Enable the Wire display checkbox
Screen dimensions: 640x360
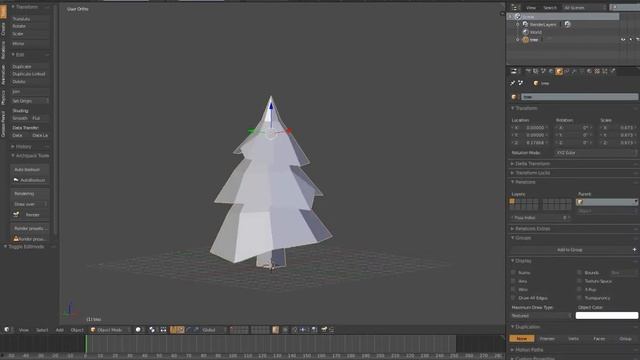coord(513,289)
